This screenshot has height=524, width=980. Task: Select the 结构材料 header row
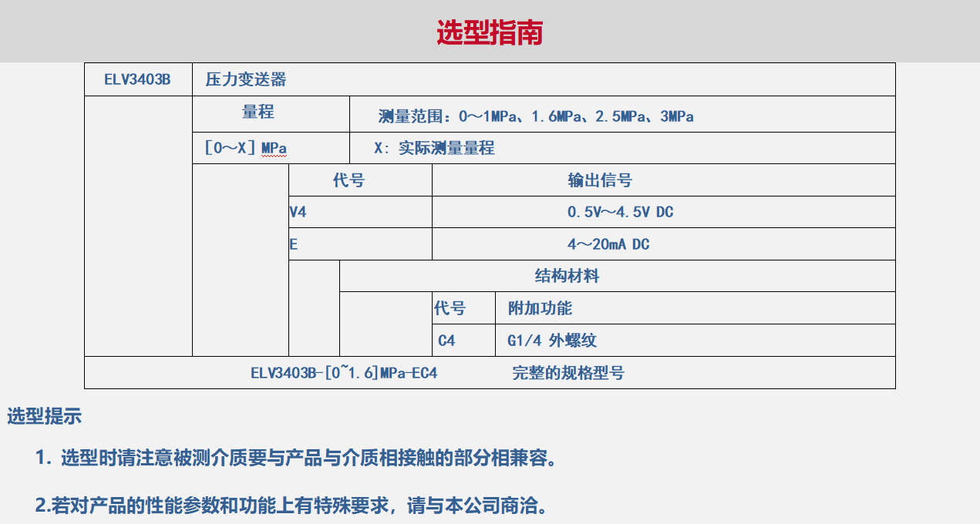point(567,276)
